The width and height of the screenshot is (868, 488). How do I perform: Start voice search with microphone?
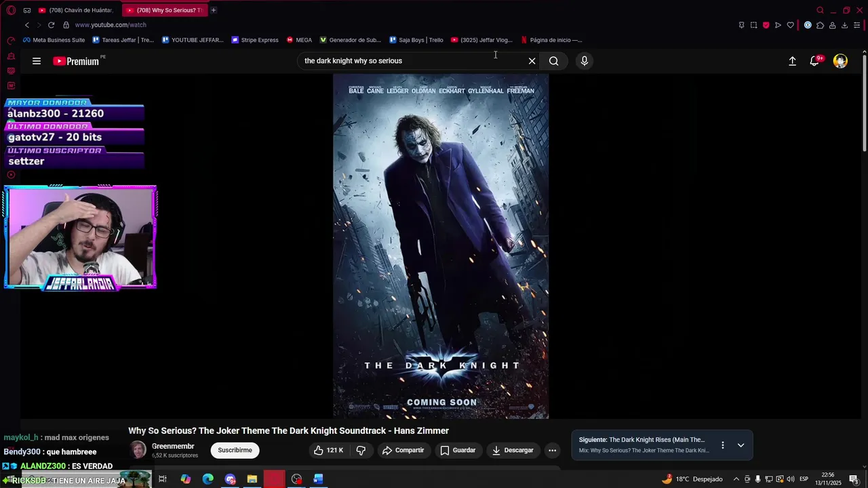585,61
